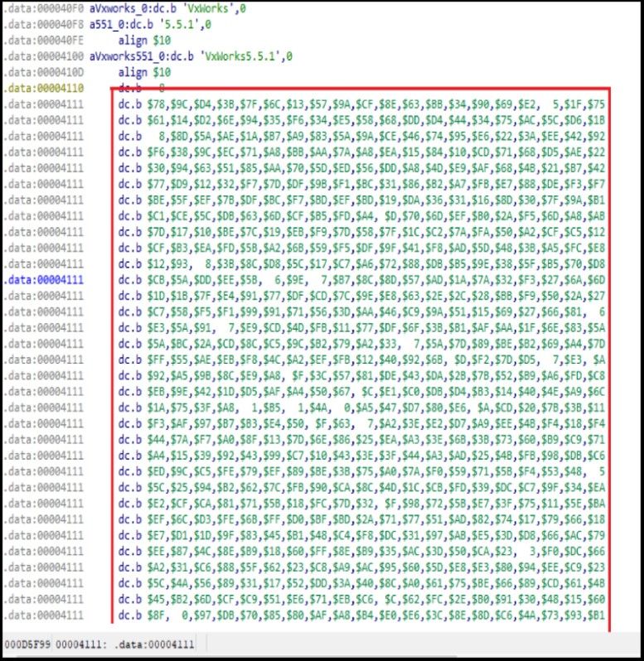Screen dimensions: 644x661
Task: Click the byte row starting $EE,$87,$4C
Action: (x=361, y=552)
